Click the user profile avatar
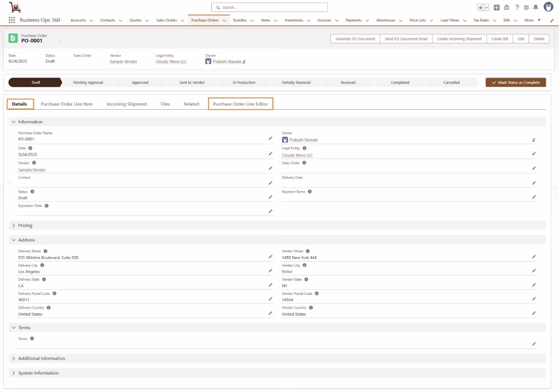The width and height of the screenshot is (559, 392). click(x=548, y=7)
